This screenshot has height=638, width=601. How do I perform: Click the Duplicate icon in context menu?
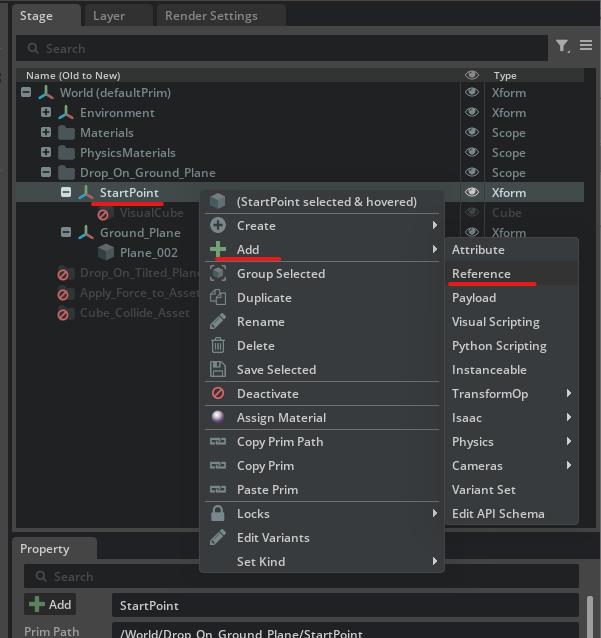pyautogui.click(x=217, y=298)
